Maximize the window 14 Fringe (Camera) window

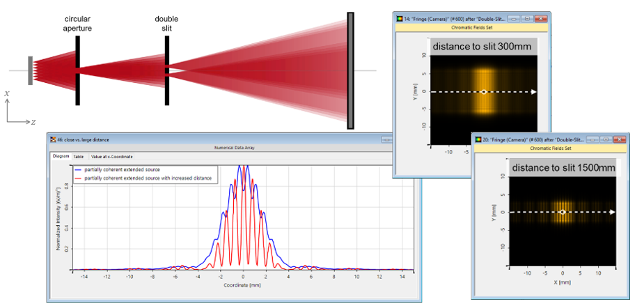pyautogui.click(x=528, y=18)
